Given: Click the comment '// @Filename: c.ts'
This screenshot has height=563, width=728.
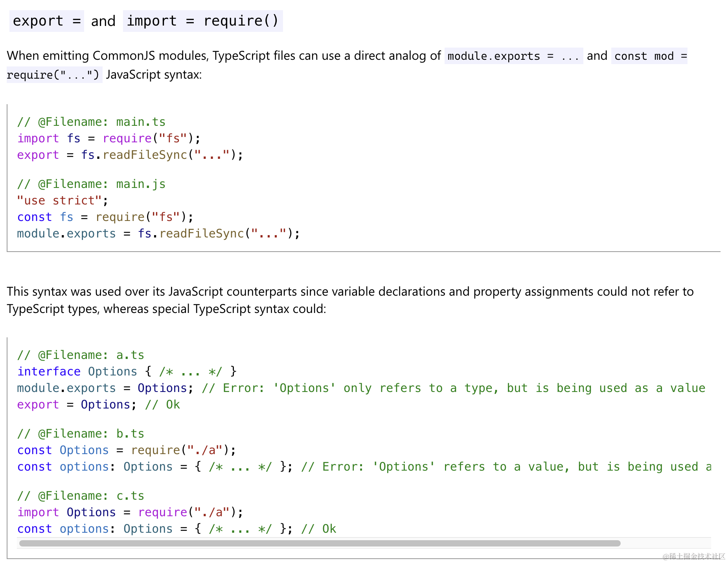Looking at the screenshot, I should 81,496.
